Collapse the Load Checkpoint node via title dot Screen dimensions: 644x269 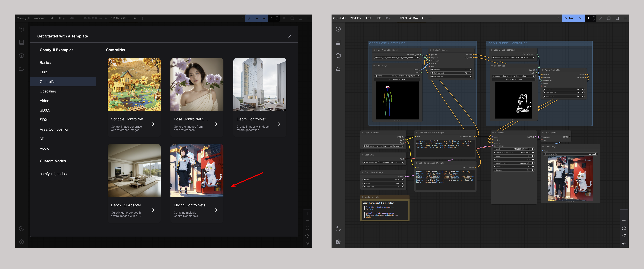click(362, 133)
